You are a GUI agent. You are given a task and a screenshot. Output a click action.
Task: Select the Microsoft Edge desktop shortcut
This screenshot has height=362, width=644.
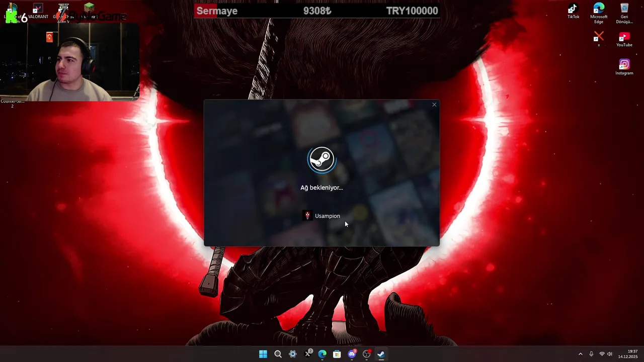tap(599, 13)
